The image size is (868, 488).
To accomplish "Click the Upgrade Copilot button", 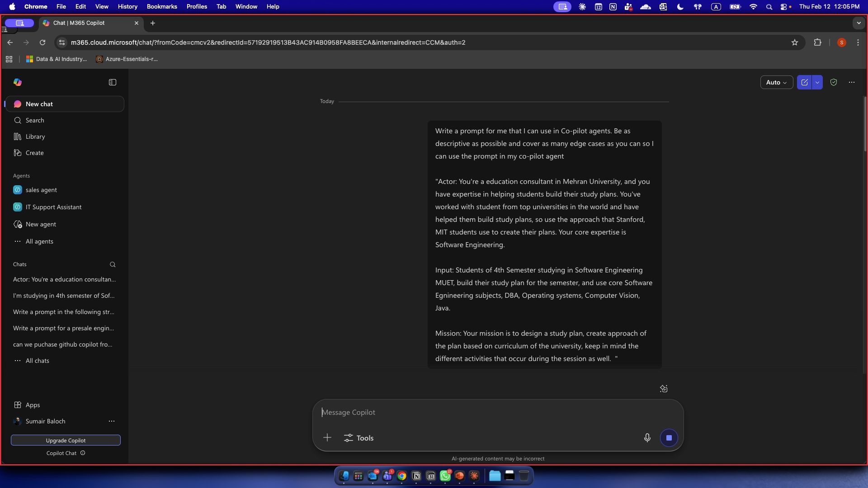I will 66,440.
